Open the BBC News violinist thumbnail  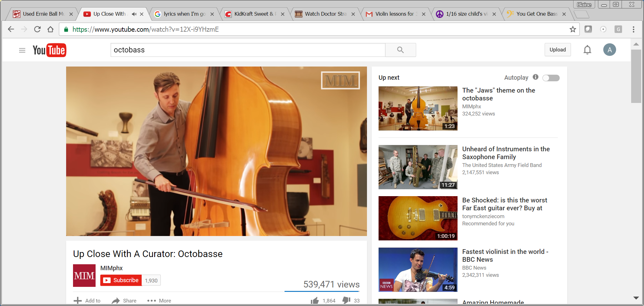coord(418,270)
